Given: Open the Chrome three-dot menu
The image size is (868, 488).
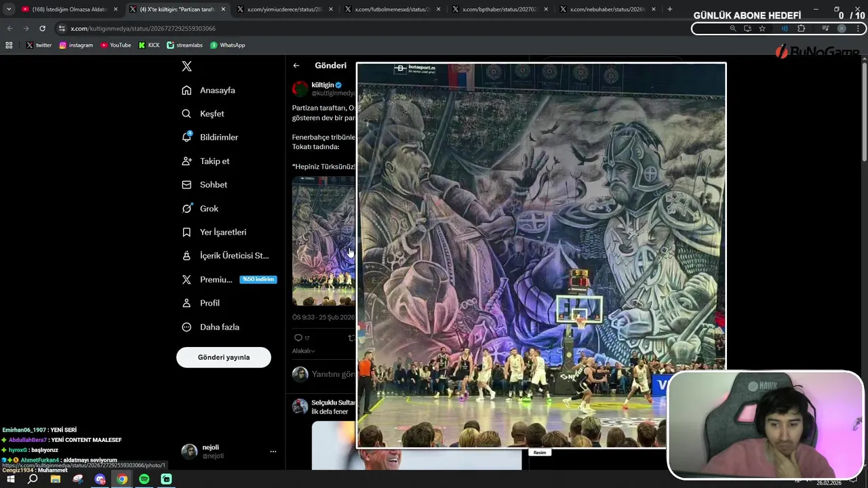Looking at the screenshot, I should (859, 28).
